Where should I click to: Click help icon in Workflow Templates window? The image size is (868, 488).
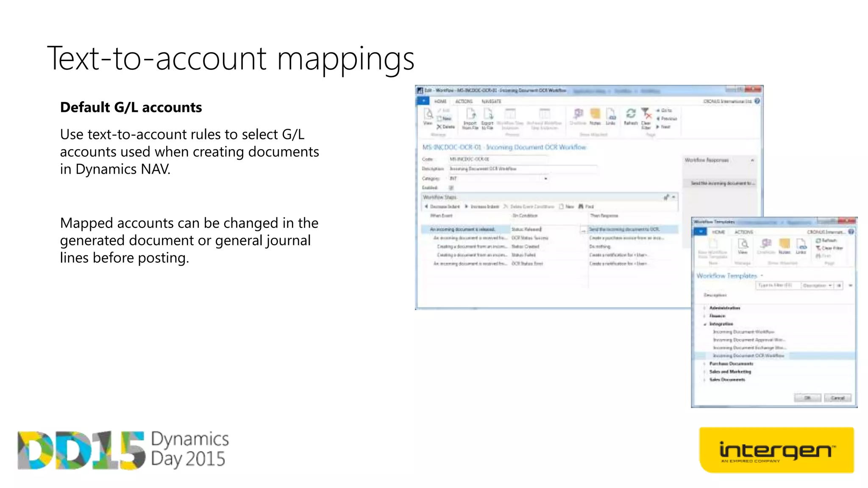pyautogui.click(x=851, y=232)
